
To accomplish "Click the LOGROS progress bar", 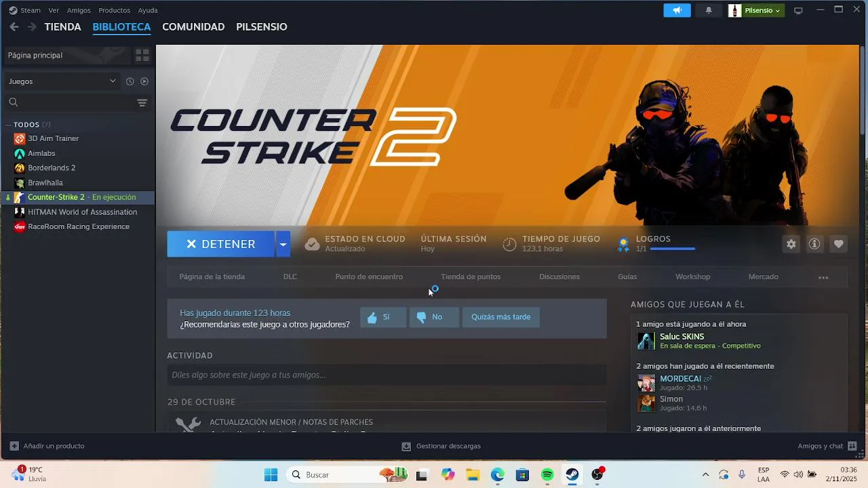I will coord(673,249).
